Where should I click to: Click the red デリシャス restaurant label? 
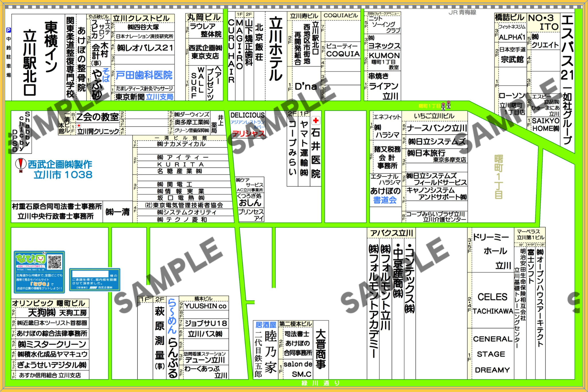pos(248,134)
